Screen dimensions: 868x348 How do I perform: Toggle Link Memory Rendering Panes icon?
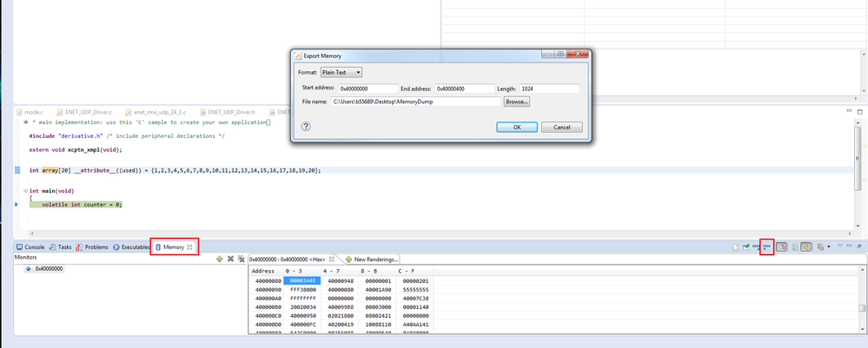tap(806, 246)
